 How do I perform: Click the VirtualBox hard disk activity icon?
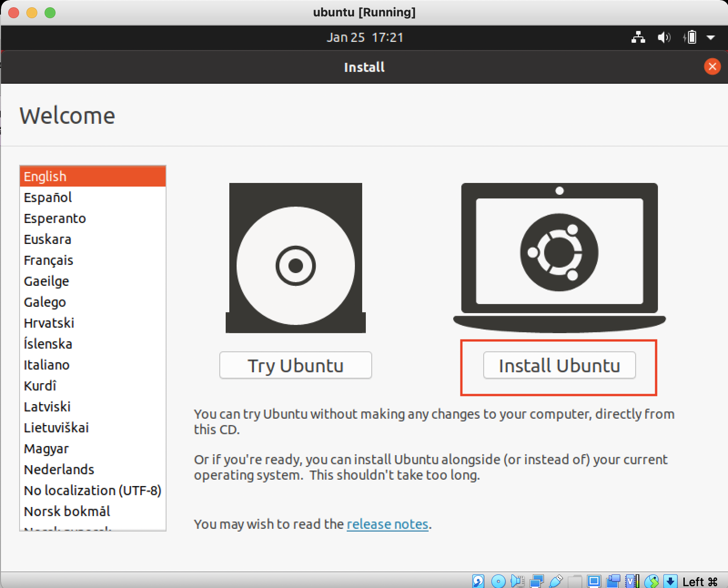tap(478, 581)
